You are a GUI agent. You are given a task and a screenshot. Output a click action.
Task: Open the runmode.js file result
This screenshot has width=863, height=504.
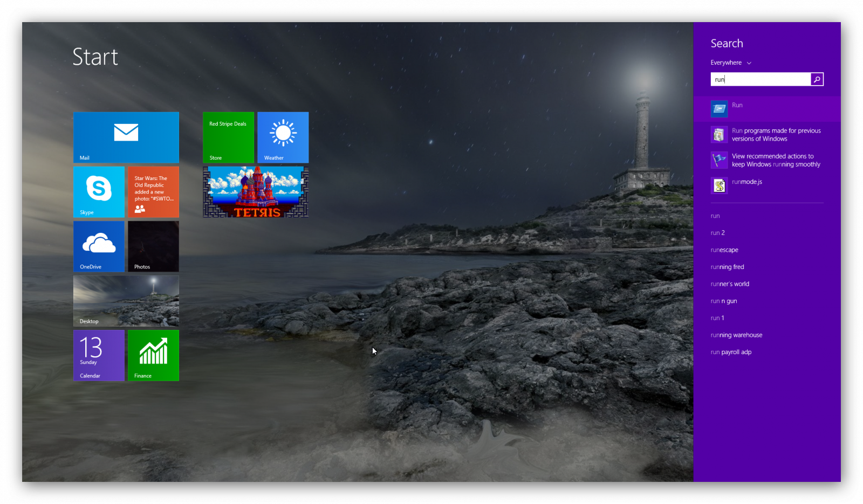(x=767, y=185)
